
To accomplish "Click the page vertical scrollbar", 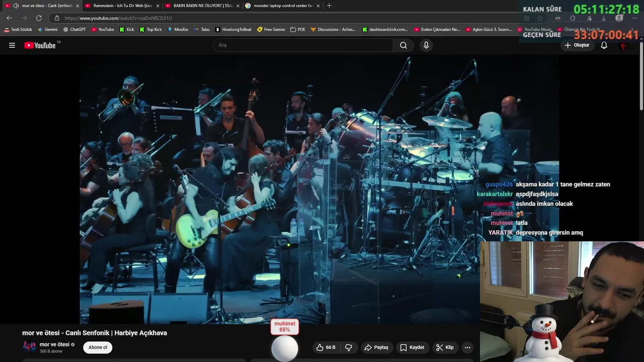I will [x=641, y=75].
